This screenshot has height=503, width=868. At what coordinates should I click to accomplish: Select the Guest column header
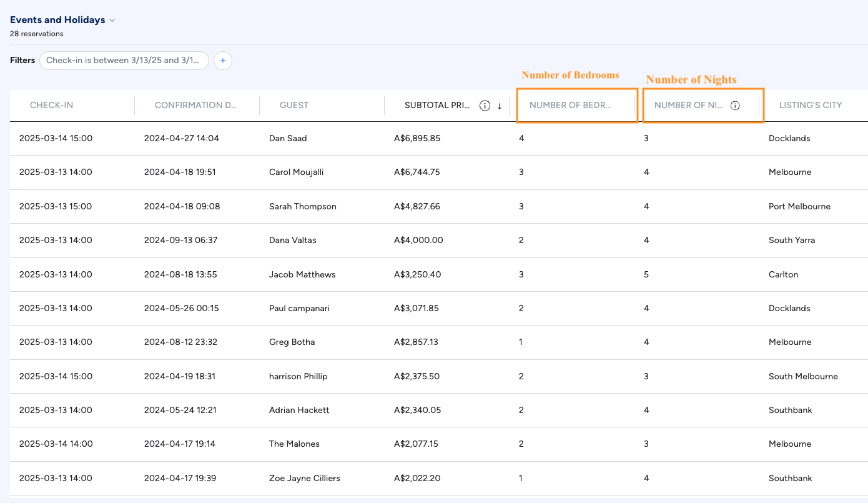[x=294, y=105]
